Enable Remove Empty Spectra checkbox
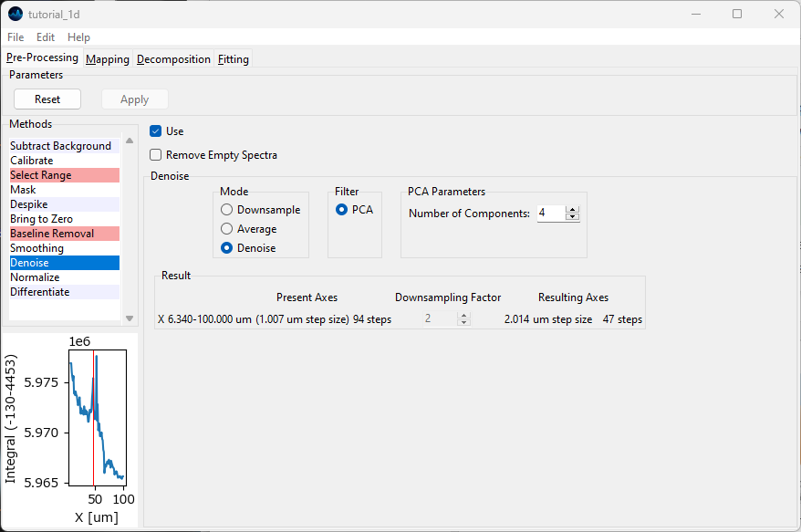 [156, 155]
